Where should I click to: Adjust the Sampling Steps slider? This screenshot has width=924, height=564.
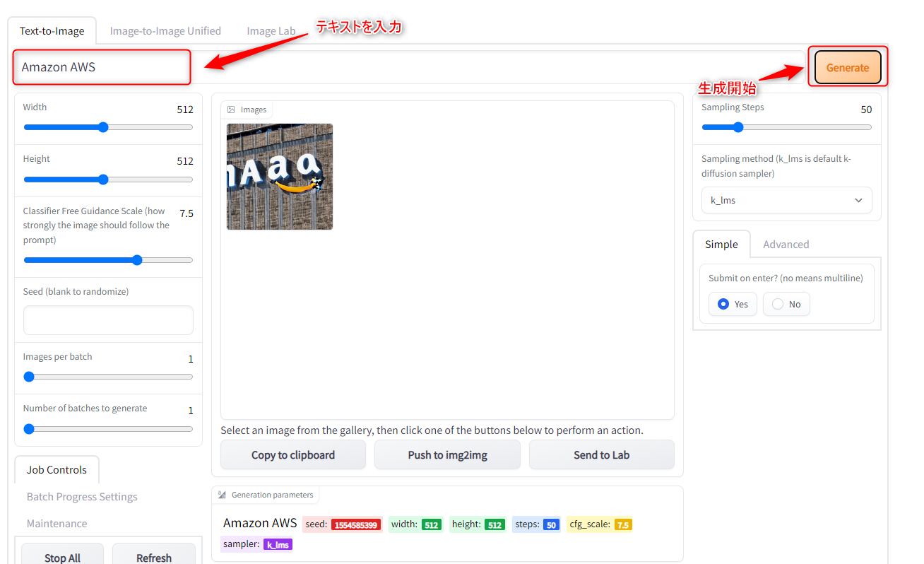(738, 127)
